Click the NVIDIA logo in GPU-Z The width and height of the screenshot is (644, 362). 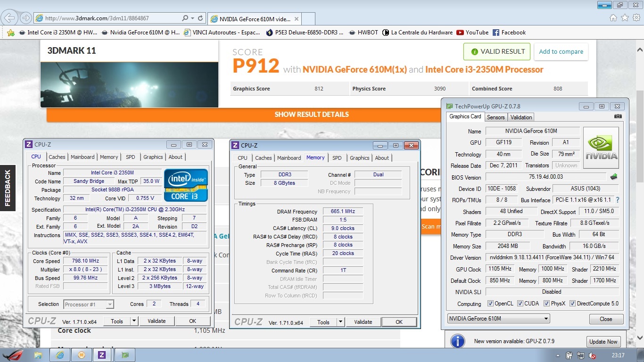click(x=601, y=148)
